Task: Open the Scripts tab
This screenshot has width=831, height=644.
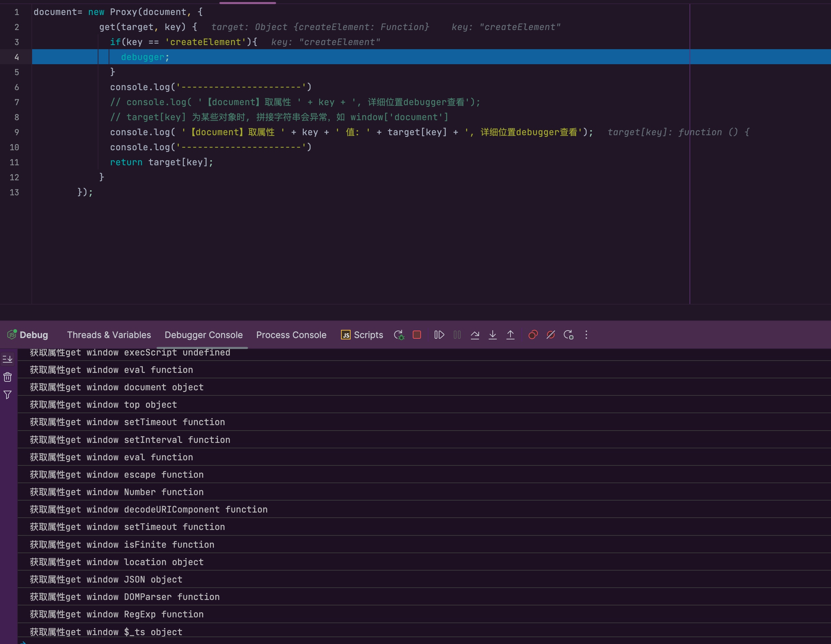Action: pos(362,335)
